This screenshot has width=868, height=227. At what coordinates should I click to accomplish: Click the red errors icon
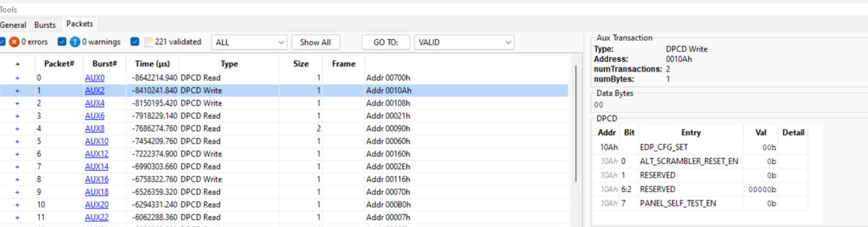14,42
